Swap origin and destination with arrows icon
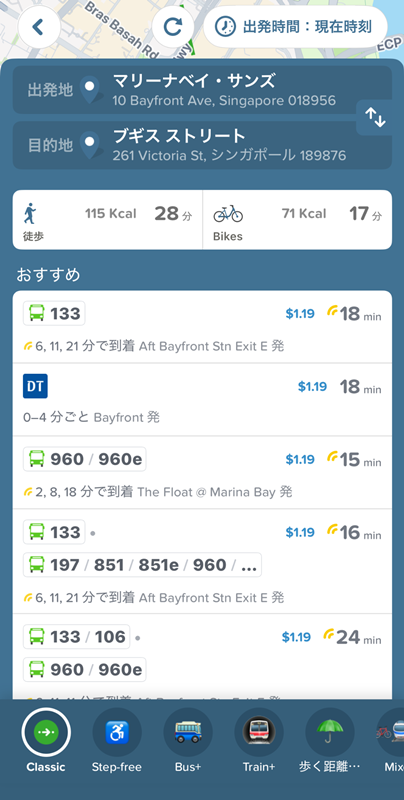Image resolution: width=404 pixels, height=800 pixels. click(x=375, y=118)
